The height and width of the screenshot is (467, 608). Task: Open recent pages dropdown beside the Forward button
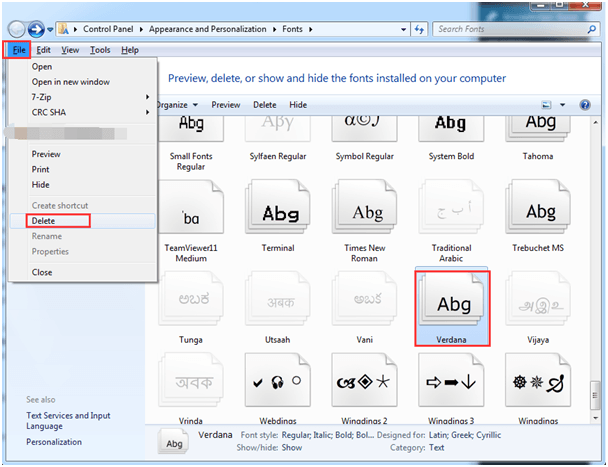click(x=50, y=29)
